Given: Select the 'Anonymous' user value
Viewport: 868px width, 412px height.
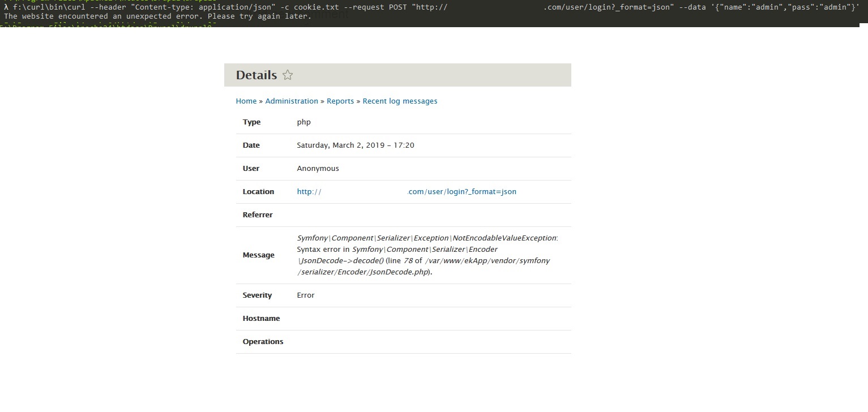Looking at the screenshot, I should pos(318,169).
